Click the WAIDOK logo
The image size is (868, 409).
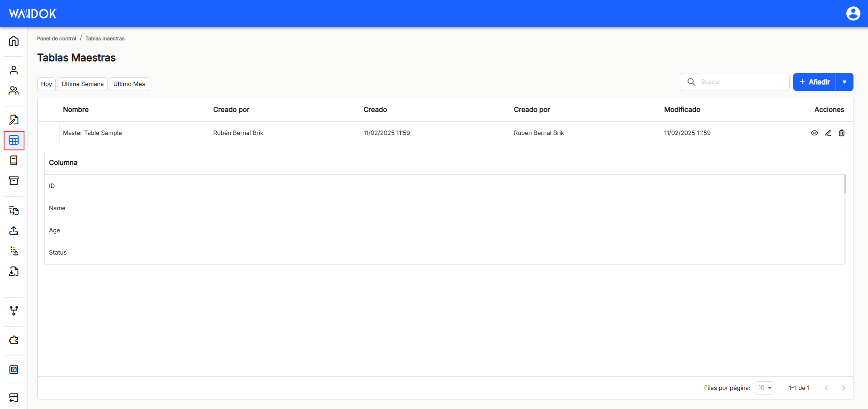pos(33,14)
